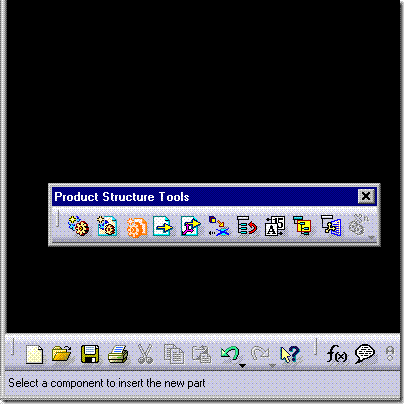This screenshot has height=404, width=404.
Task: Click the Product Structure Tools title bar
Action: coord(214,196)
